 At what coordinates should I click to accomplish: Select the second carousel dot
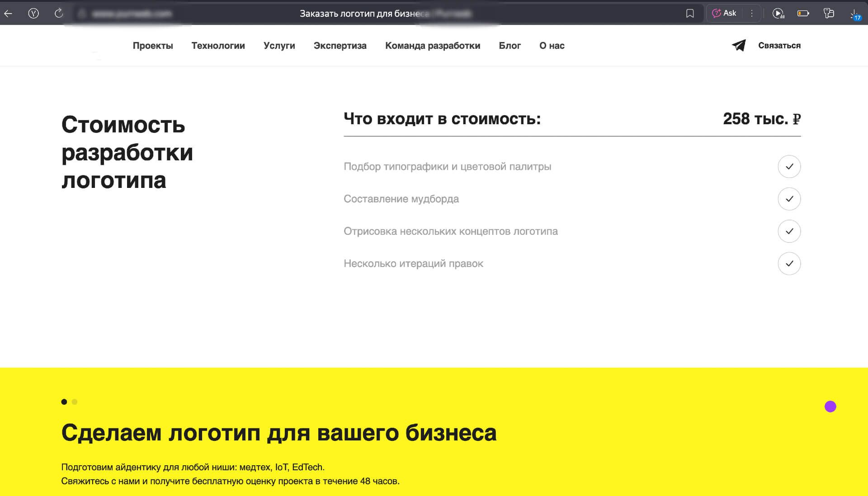pos(75,402)
